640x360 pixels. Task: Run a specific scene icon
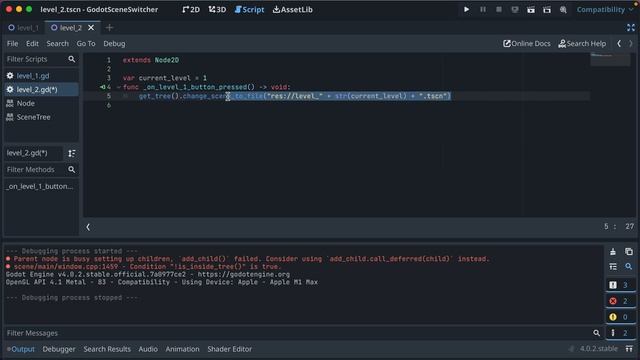(547, 9)
